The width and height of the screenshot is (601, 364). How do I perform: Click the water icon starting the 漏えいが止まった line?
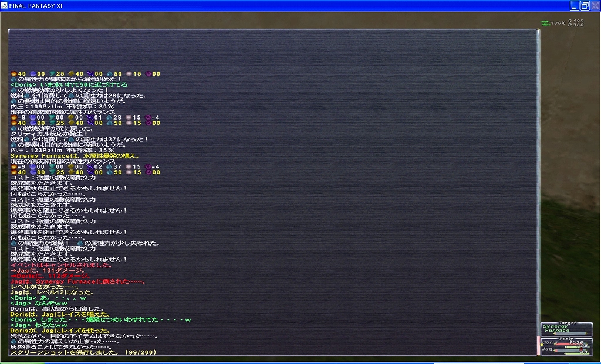click(13, 341)
